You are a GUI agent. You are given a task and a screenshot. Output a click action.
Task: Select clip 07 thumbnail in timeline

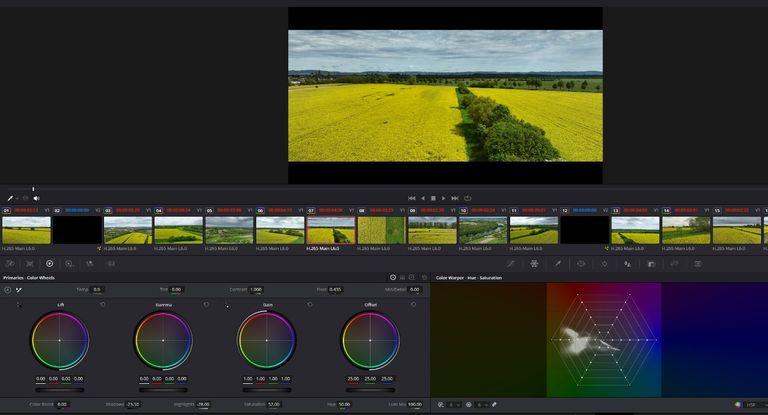(331, 230)
